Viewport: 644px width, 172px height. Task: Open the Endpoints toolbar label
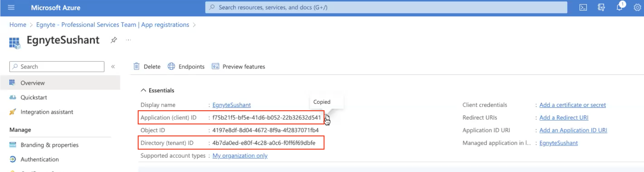tap(192, 67)
